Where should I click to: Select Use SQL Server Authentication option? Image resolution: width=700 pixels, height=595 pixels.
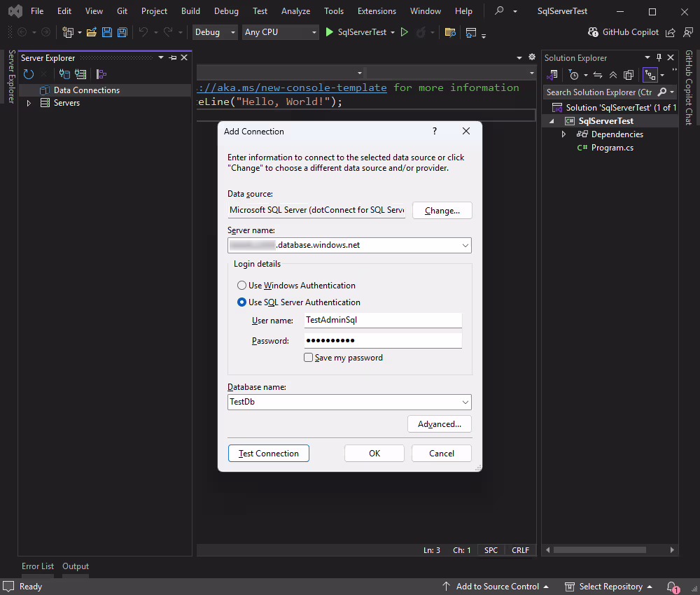point(241,302)
